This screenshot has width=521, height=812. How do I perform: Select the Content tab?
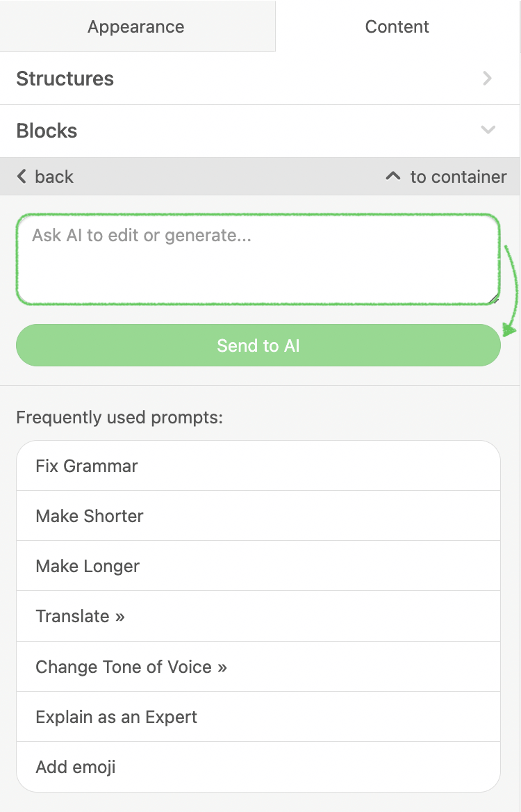(397, 27)
